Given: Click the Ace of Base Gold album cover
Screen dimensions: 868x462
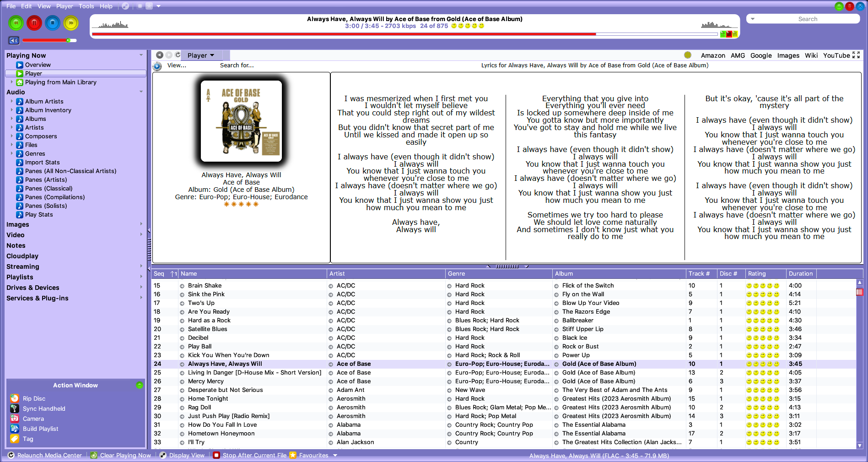Looking at the screenshot, I should 241,121.
